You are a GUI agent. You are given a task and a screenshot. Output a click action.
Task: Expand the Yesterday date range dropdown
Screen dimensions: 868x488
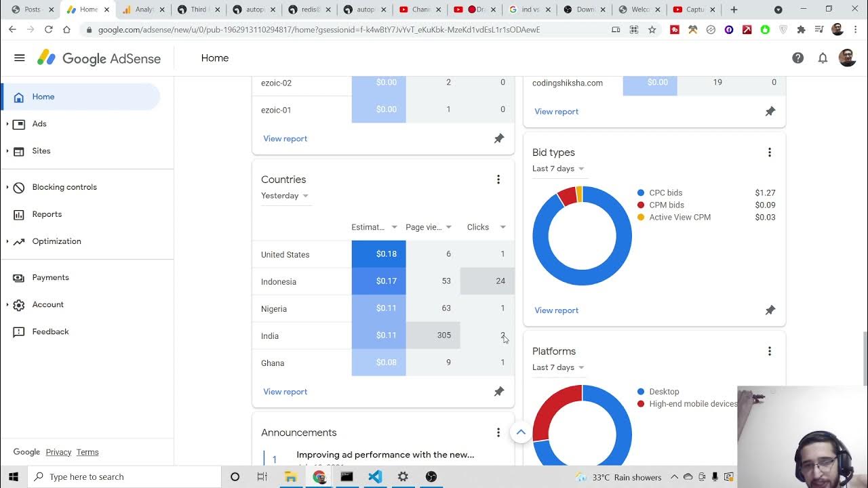[x=285, y=196]
